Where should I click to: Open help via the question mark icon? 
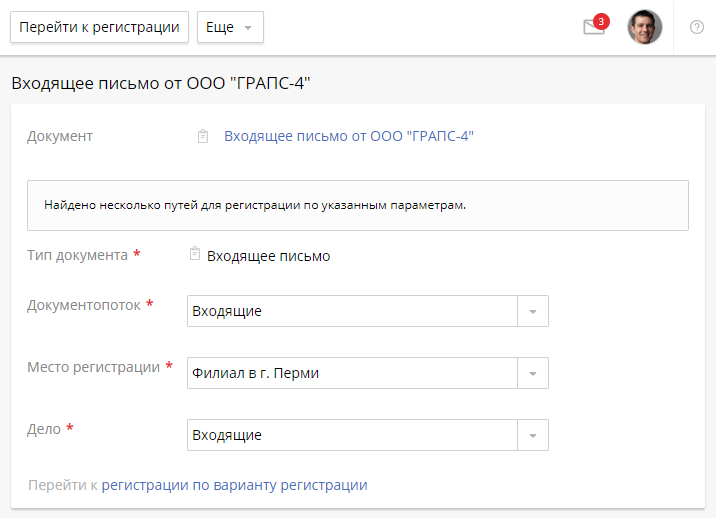(x=697, y=27)
